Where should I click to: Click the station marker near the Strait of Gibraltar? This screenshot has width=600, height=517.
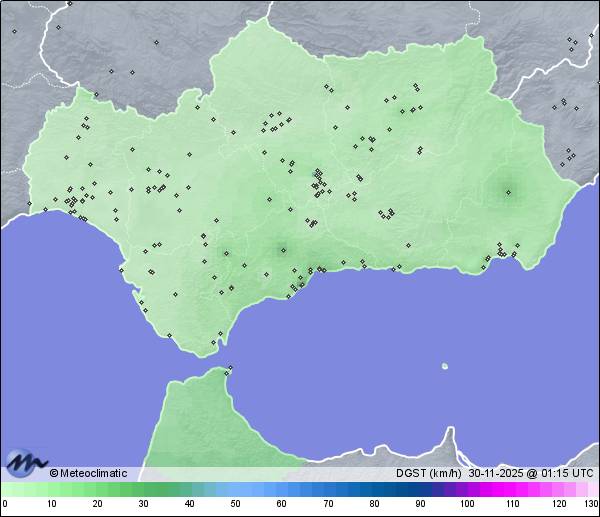tap(214, 343)
